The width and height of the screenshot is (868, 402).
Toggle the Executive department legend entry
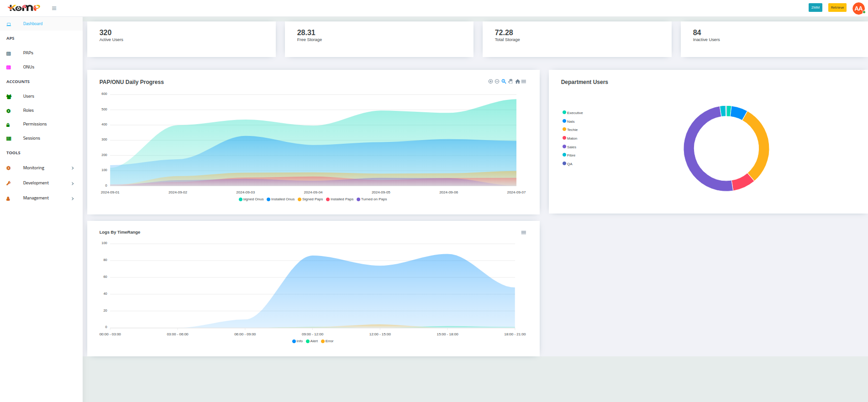[573, 113]
